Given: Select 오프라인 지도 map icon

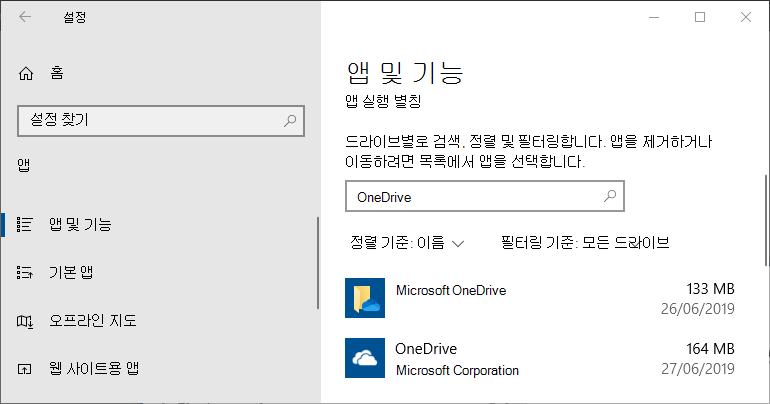Looking at the screenshot, I should point(25,322).
